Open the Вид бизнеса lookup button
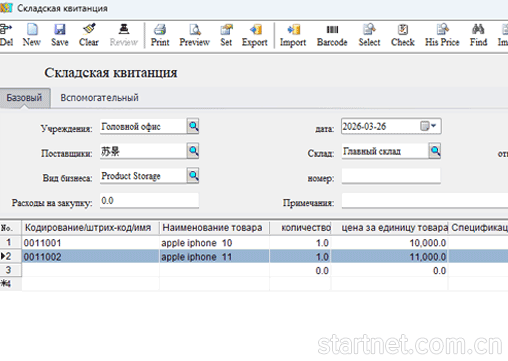 pos(193,176)
